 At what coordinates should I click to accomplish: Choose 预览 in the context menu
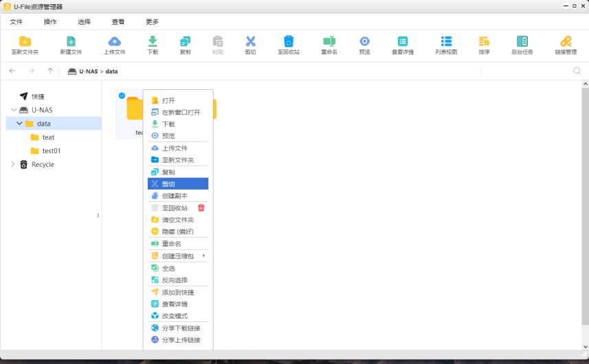pyautogui.click(x=178, y=135)
